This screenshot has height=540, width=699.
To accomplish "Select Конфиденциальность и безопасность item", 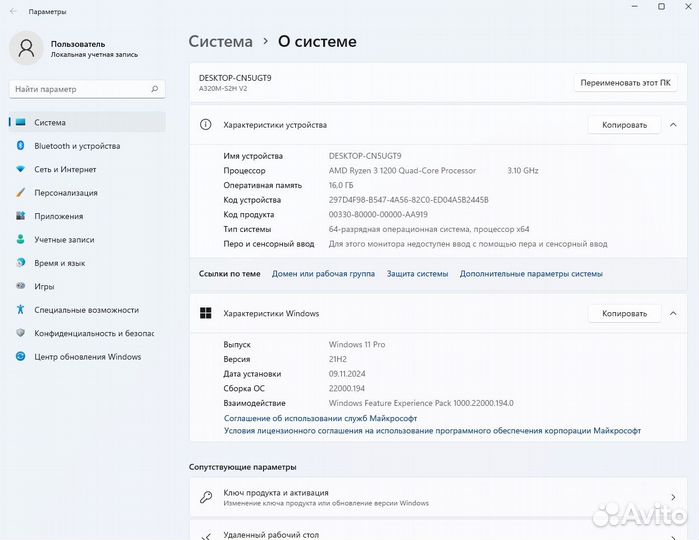I will point(93,333).
